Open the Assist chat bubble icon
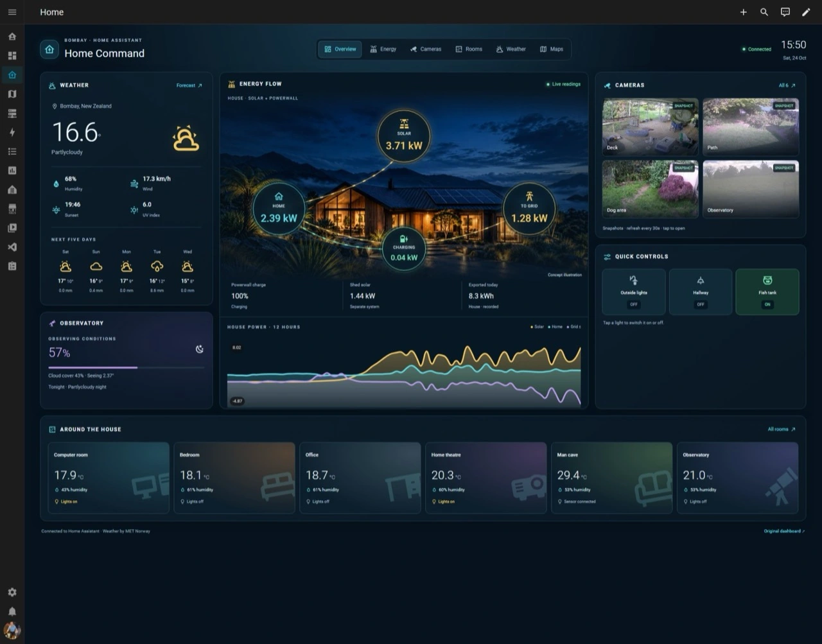 785,12
